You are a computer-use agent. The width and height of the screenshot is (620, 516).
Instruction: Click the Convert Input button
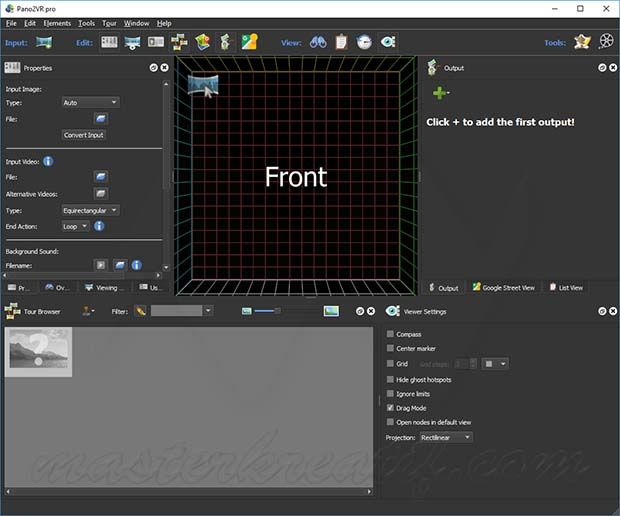[x=84, y=135]
